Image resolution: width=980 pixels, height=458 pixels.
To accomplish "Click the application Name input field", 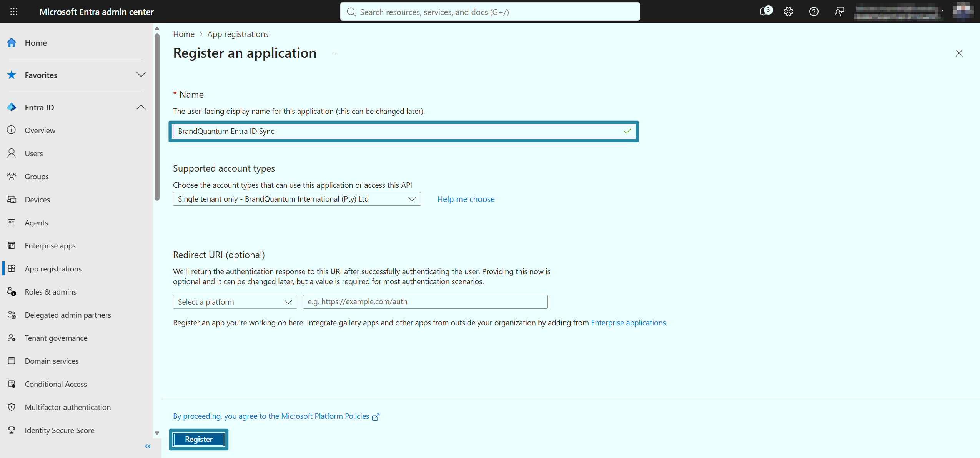I will click(x=404, y=131).
